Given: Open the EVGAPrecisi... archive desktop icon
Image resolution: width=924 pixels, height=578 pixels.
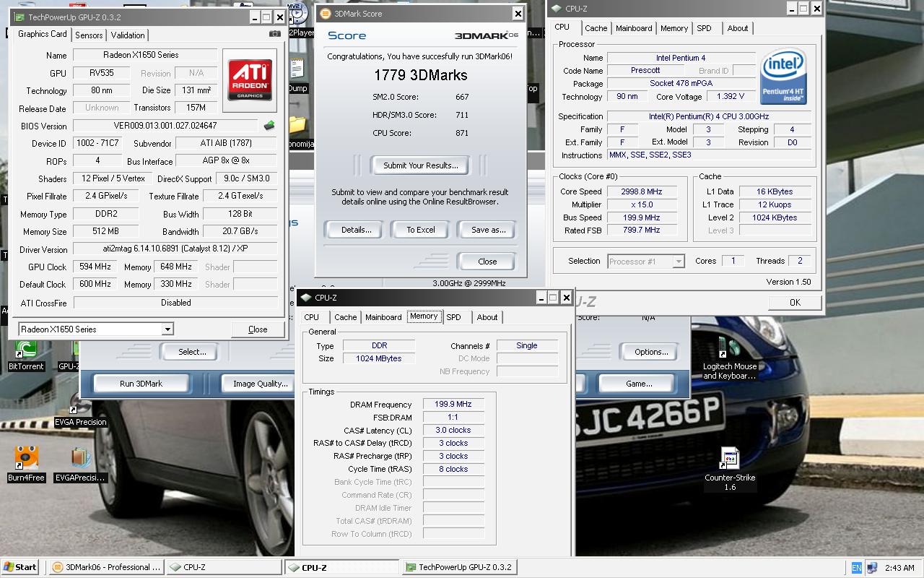Looking at the screenshot, I should click(80, 464).
